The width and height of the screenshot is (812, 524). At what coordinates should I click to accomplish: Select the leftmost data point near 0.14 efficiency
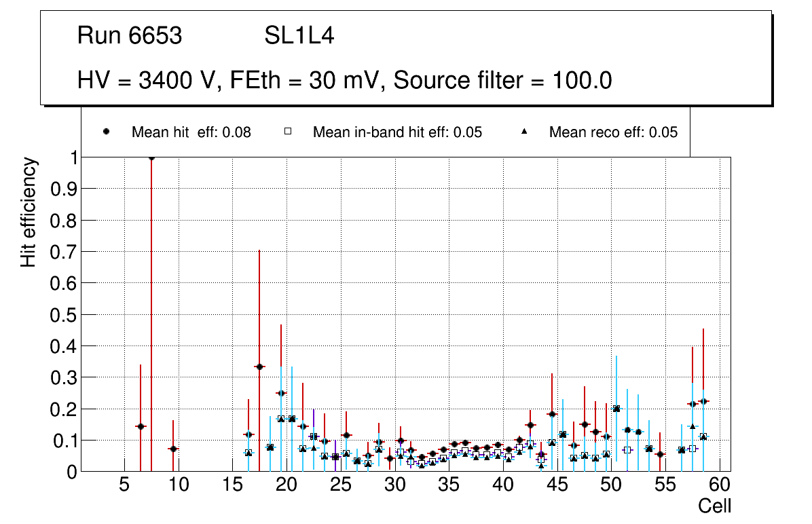click(x=141, y=426)
